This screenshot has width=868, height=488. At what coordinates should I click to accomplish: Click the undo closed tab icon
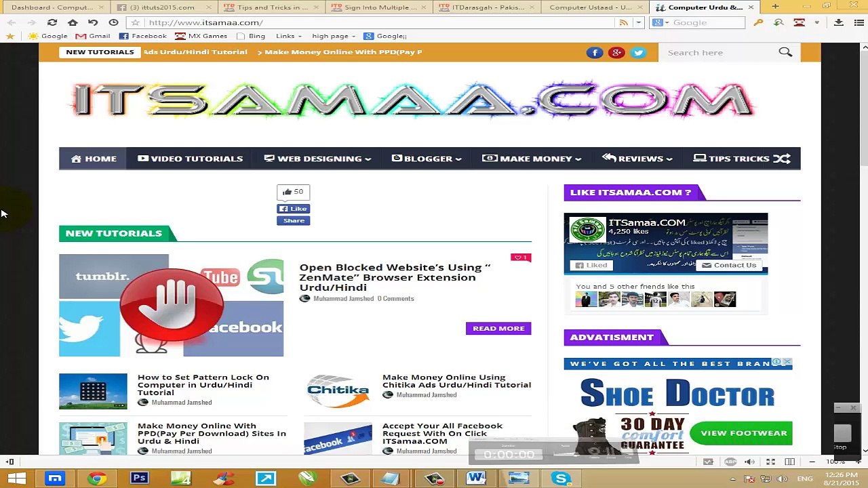(93, 22)
